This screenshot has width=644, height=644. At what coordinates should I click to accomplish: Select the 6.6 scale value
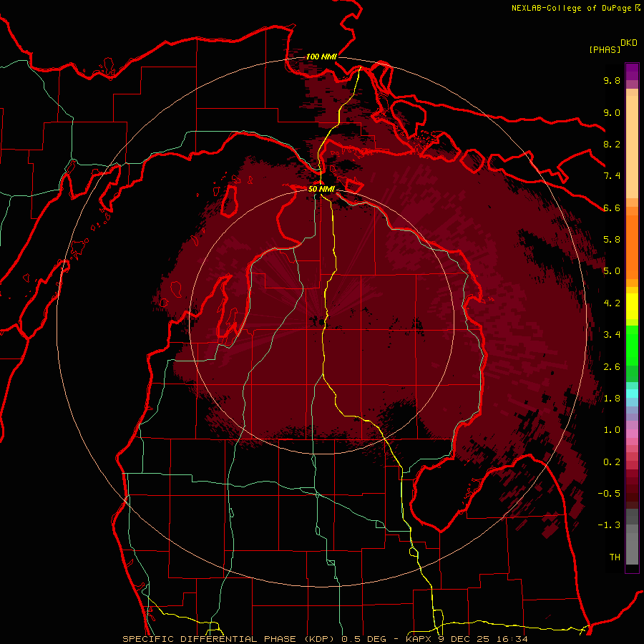[x=612, y=208]
